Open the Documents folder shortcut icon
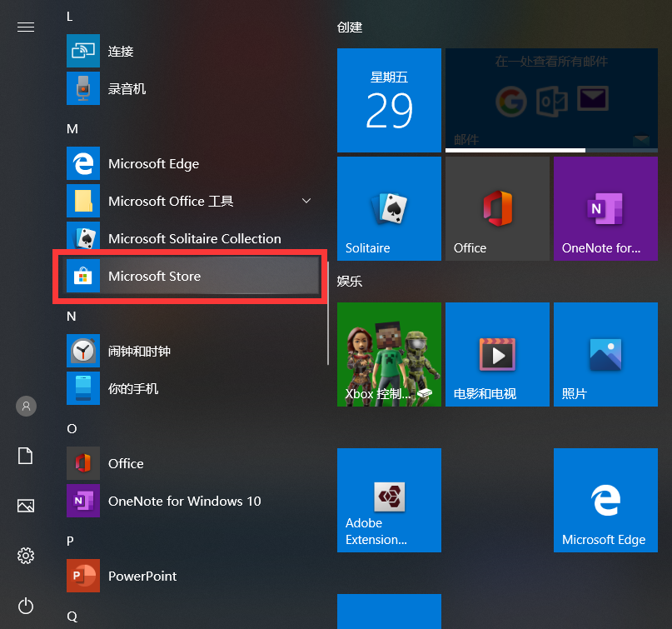This screenshot has height=629, width=672. point(25,456)
